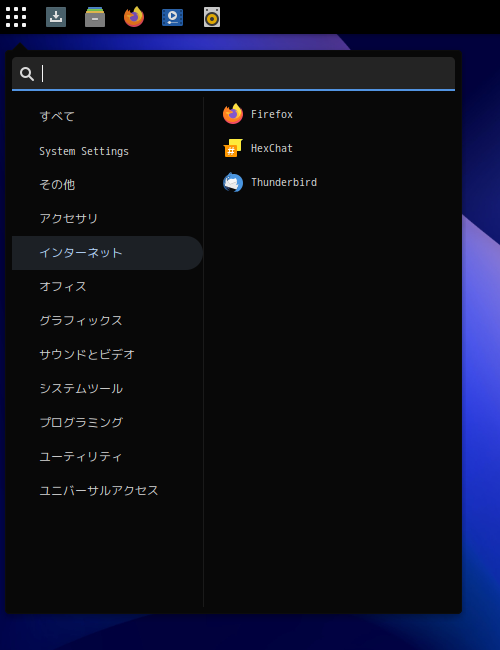This screenshot has height=650, width=500.
Task: Open the video player panel icon
Action: [172, 17]
